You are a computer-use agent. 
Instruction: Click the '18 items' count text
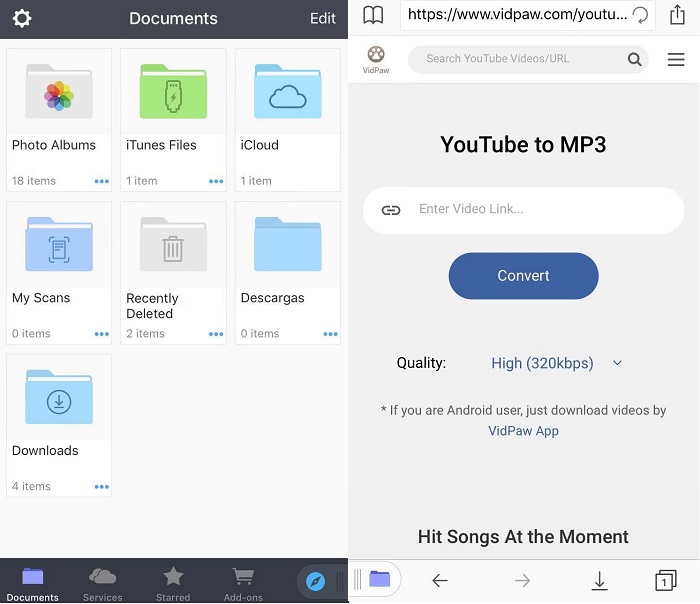pos(34,181)
